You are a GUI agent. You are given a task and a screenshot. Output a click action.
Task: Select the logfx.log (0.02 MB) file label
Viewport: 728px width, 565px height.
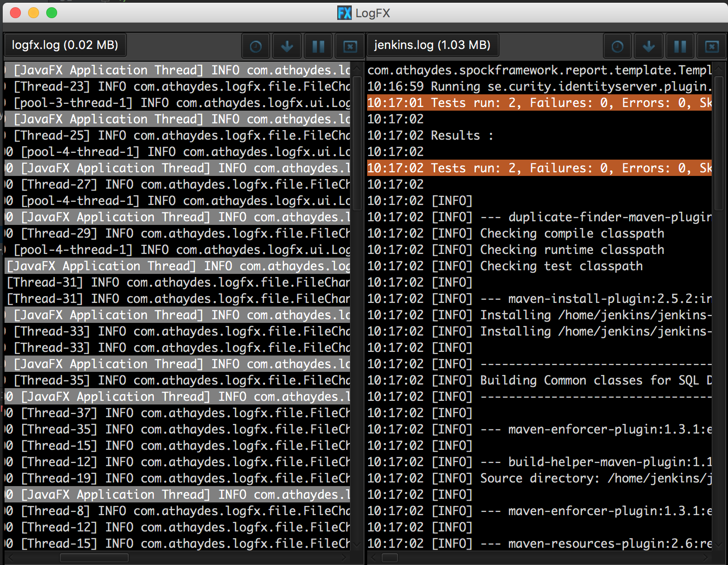65,45
